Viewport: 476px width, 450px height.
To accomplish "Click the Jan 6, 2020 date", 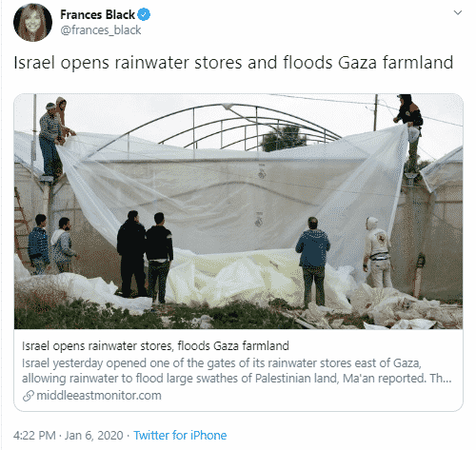I will (94, 435).
